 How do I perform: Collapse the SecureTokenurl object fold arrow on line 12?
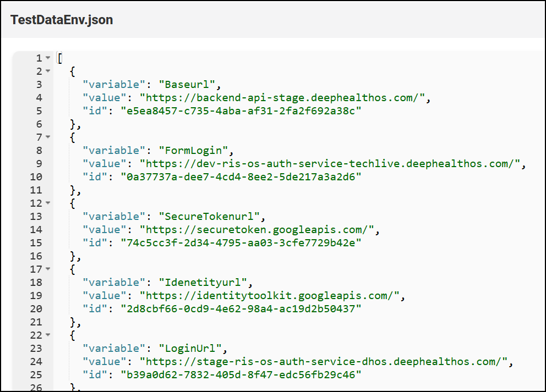[48, 203]
